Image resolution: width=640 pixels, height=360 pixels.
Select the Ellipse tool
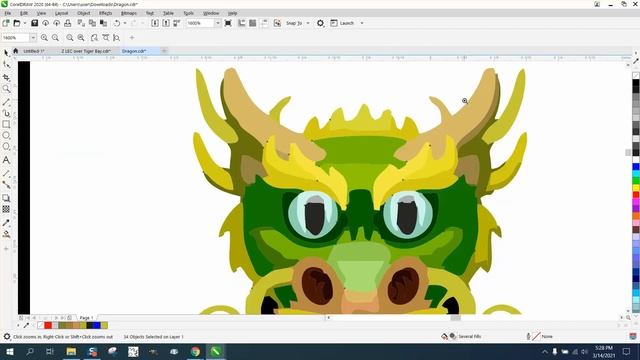click(6, 135)
